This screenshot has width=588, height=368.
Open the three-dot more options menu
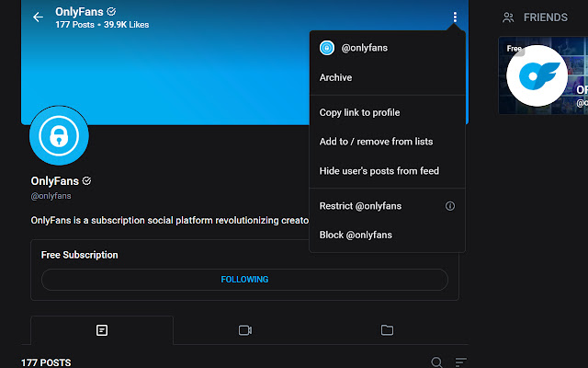pos(455,17)
